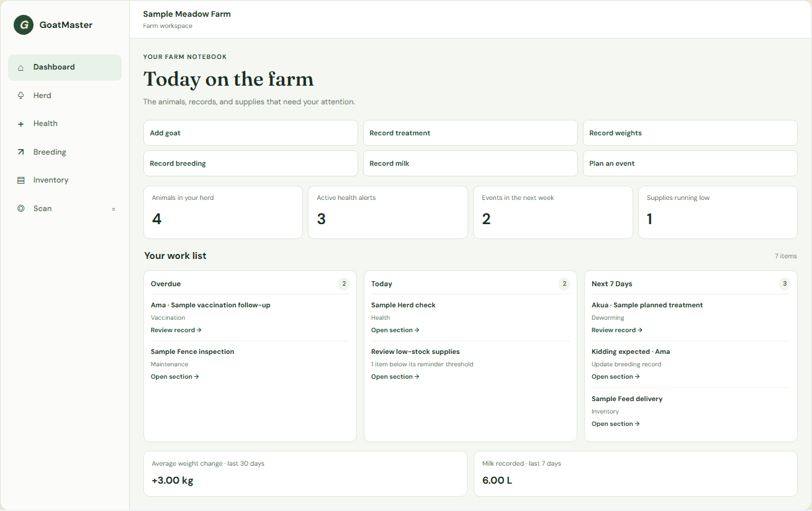812x511 pixels.
Task: Choose Record breeding
Action: (x=251, y=163)
